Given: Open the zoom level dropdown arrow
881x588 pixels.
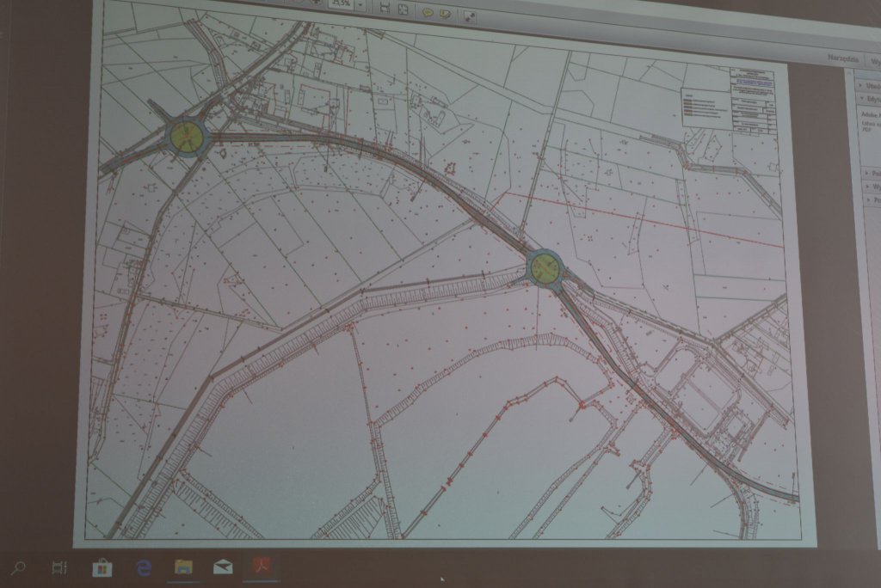Looking at the screenshot, I should [360, 5].
